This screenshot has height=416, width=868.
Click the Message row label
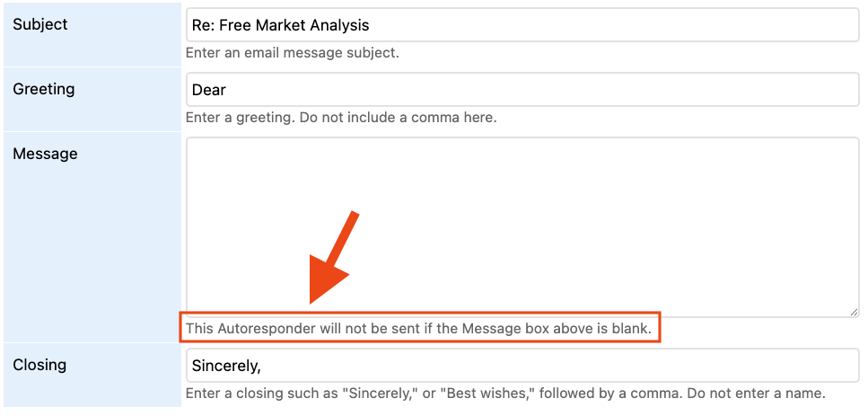click(x=45, y=154)
